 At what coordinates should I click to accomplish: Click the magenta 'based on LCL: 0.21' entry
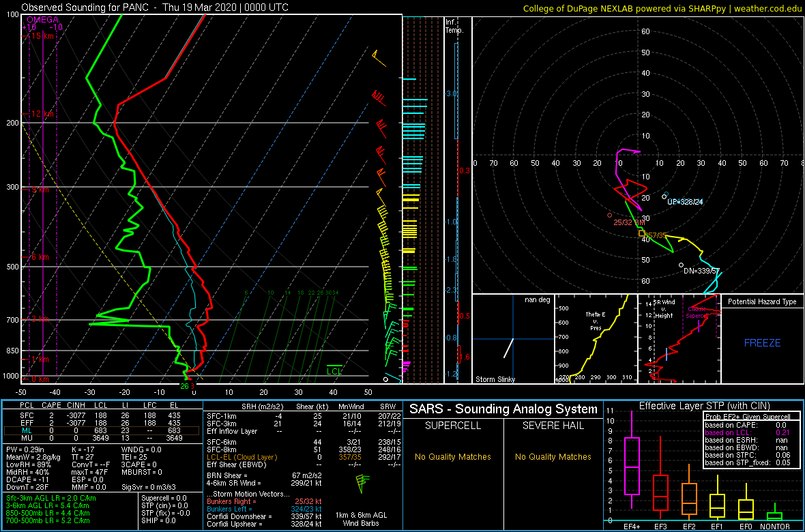(x=746, y=433)
